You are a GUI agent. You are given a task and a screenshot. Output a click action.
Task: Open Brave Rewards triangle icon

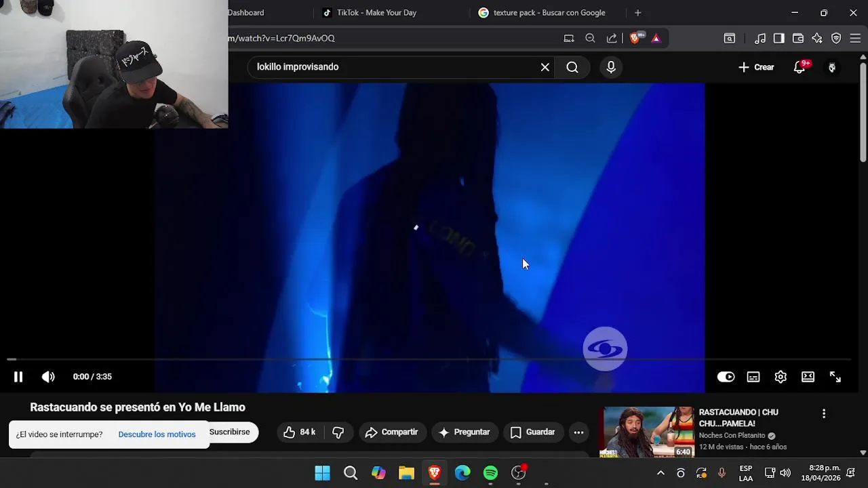tap(656, 39)
